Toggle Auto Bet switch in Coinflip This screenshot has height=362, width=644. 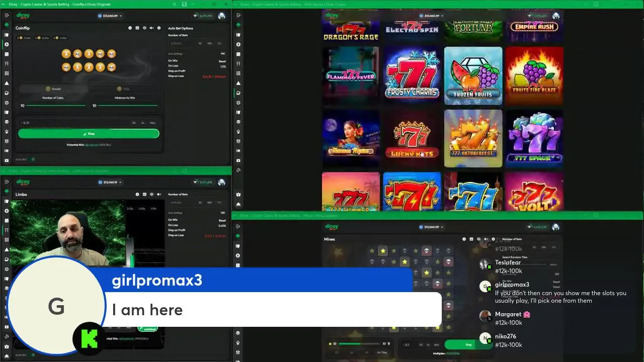click(x=33, y=159)
